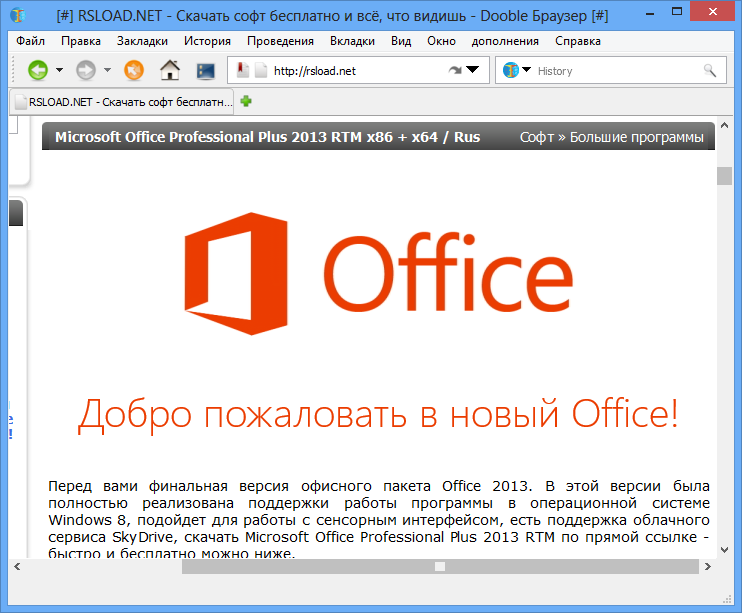742x613 pixels.
Task: Open the Большие программы category link
Action: (x=636, y=137)
